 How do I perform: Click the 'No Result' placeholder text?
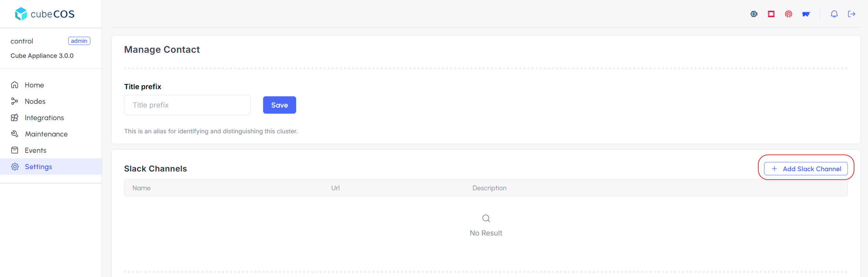486,233
